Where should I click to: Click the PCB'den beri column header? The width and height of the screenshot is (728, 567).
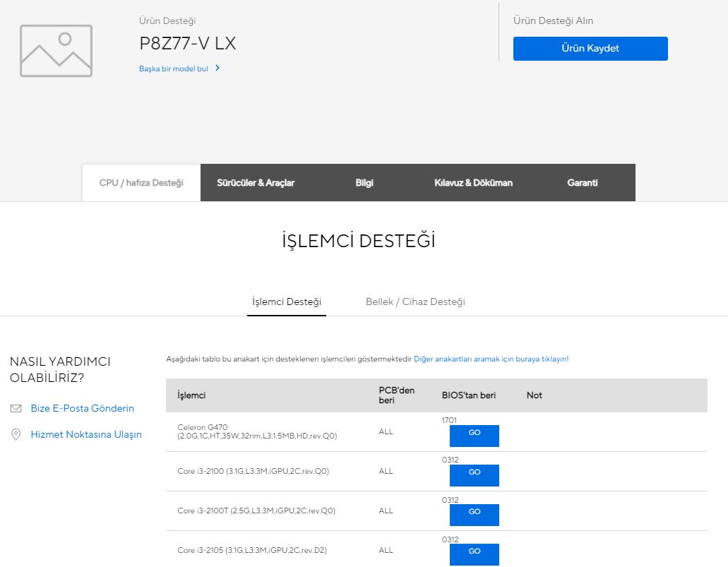pyautogui.click(x=397, y=395)
